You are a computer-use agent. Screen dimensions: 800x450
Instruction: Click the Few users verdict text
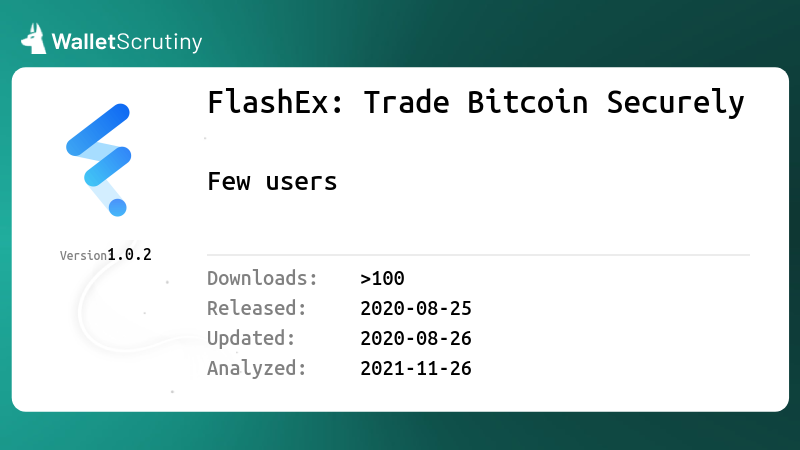(272, 182)
